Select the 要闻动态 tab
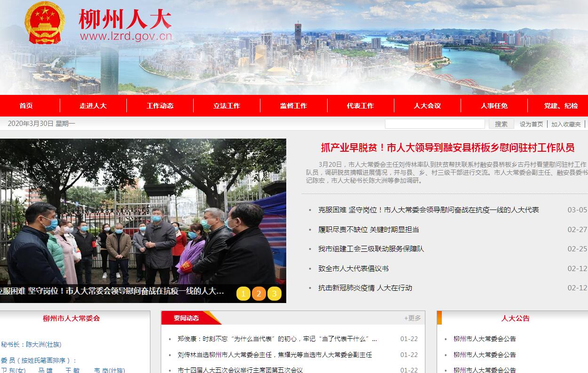This screenshot has width=588, height=373. coord(186,318)
